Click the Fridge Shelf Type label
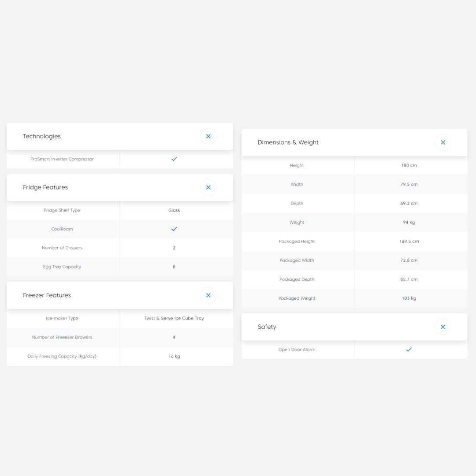Image resolution: width=476 pixels, height=476 pixels. [x=62, y=210]
